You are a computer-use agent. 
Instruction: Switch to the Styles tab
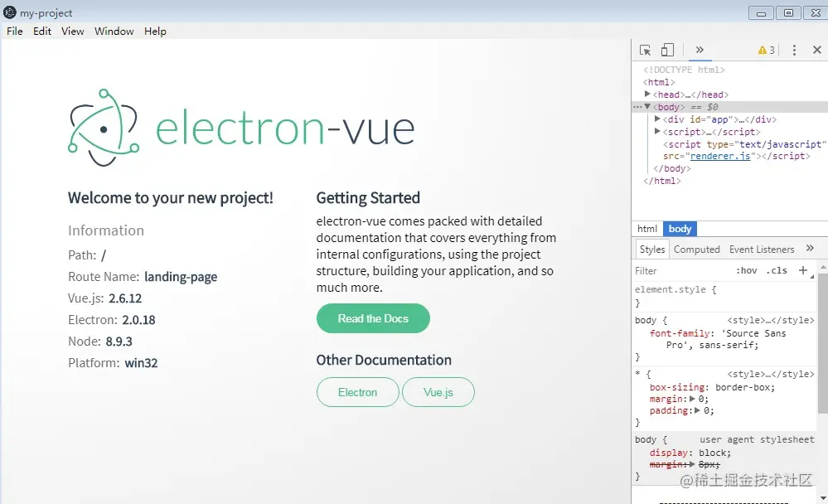pos(652,249)
